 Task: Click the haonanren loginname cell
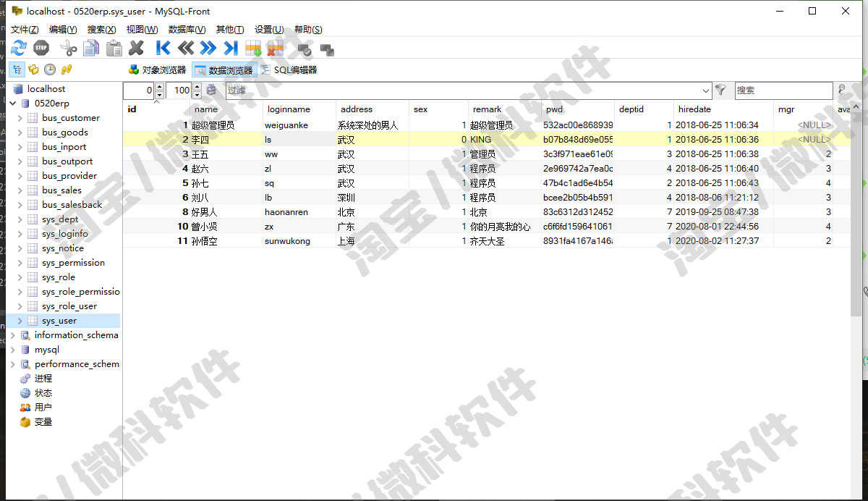[299, 212]
